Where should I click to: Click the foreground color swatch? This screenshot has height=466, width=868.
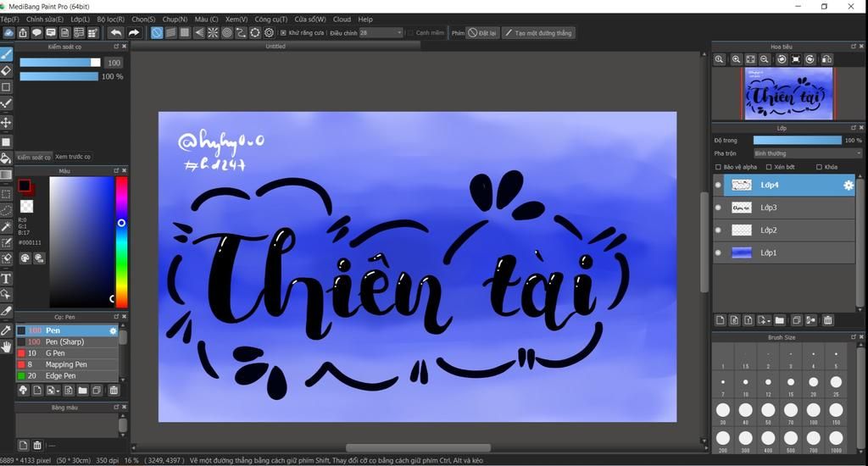25,186
